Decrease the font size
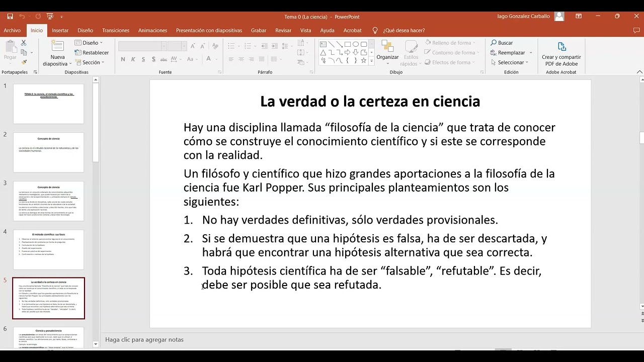The image size is (644, 362). pyautogui.click(x=203, y=46)
